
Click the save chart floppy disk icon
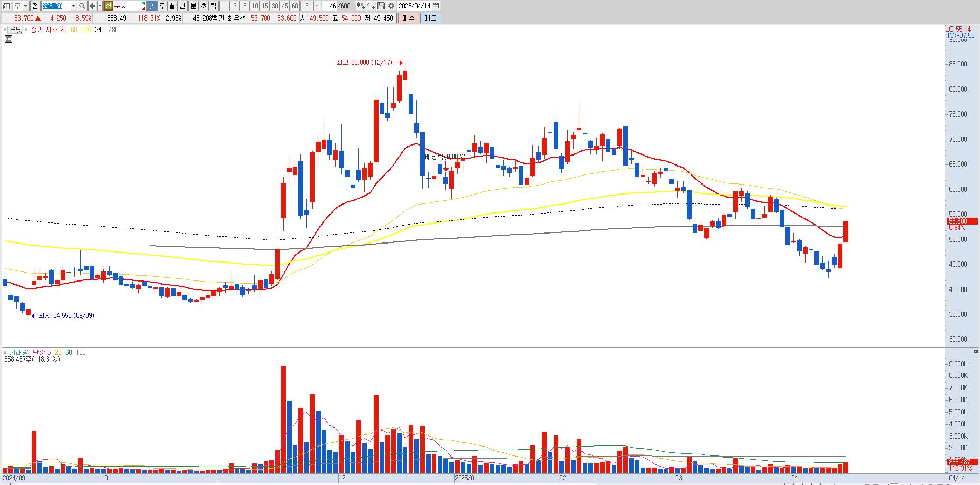[381, 6]
